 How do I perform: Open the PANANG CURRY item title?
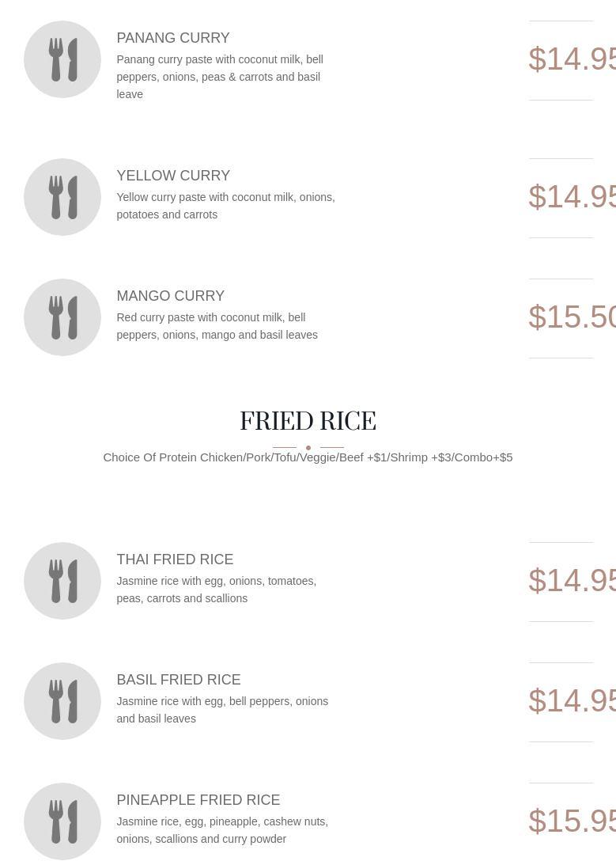[x=173, y=38]
